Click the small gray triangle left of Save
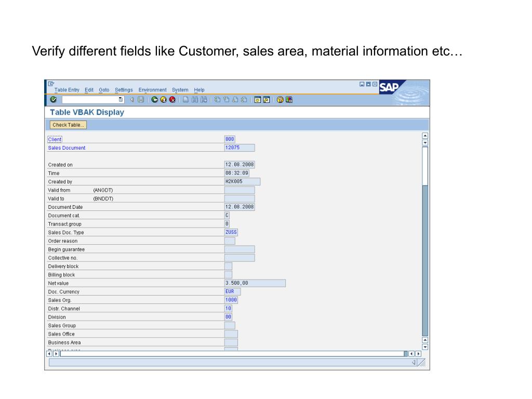The width and height of the screenshot is (532, 399). [132, 99]
